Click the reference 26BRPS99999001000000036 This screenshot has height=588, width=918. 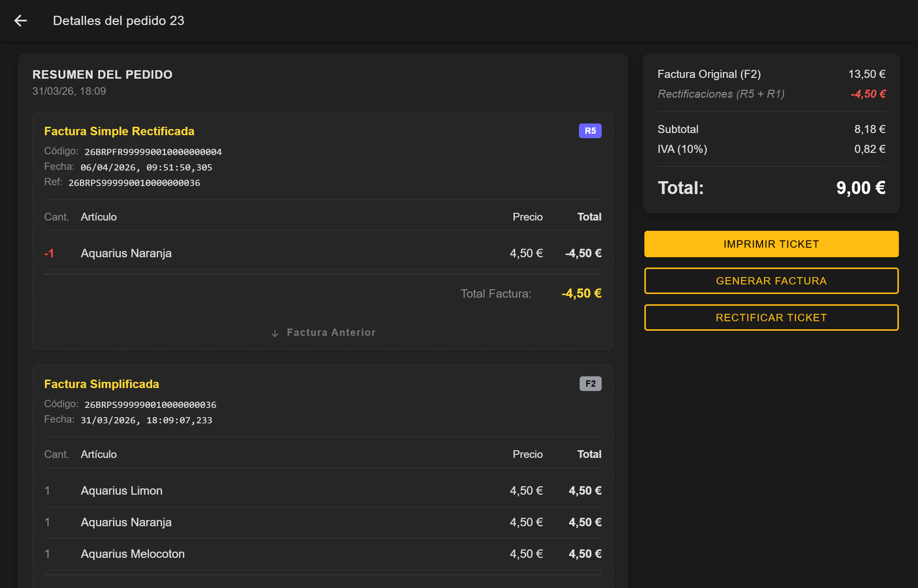pyautogui.click(x=134, y=183)
